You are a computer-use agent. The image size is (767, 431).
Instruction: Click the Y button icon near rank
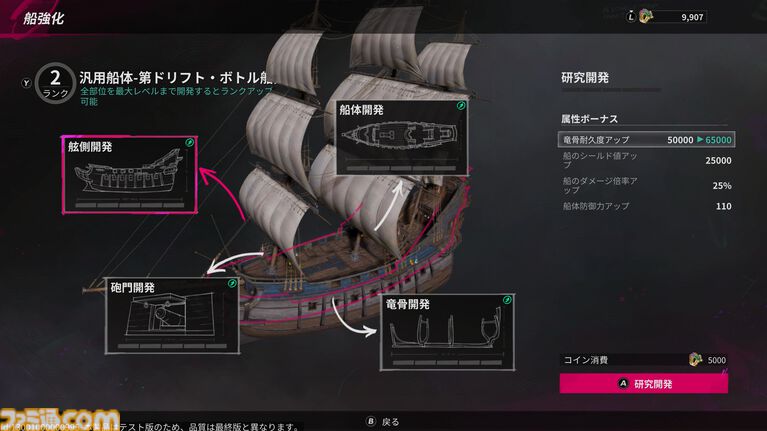click(x=26, y=83)
